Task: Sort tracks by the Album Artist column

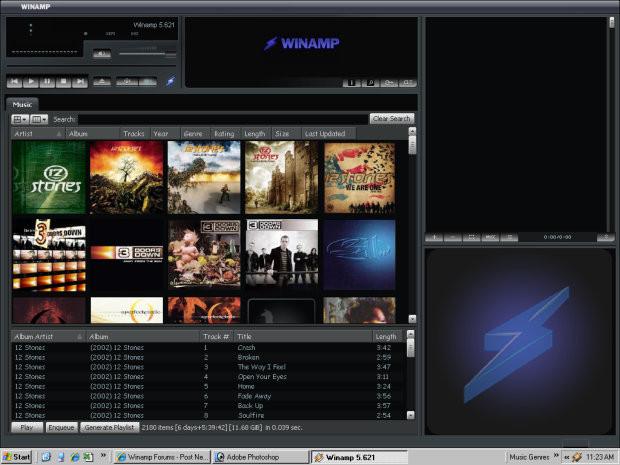Action: (x=48, y=336)
